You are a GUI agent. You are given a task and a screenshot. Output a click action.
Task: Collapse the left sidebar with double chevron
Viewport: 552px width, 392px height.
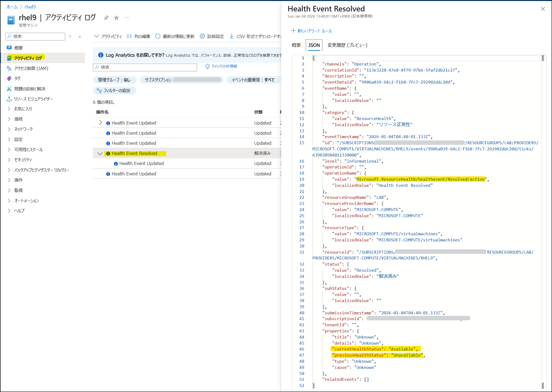80,36
